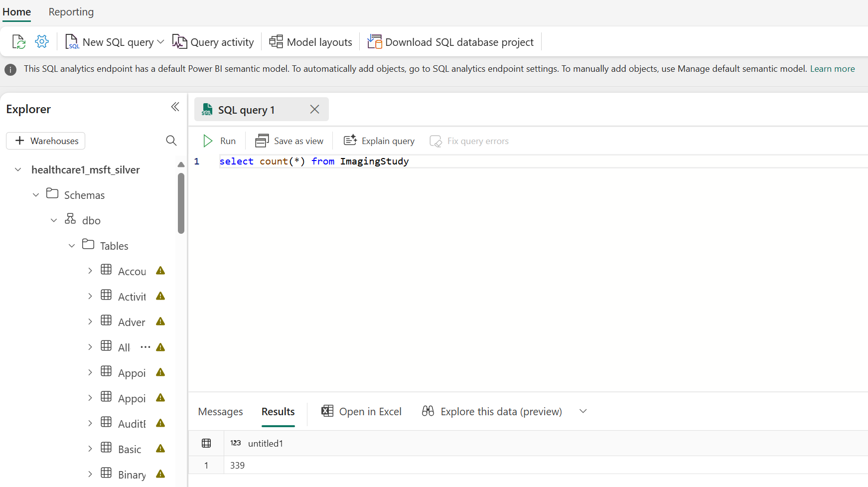The image size is (868, 487).
Task: Select the Binary table in Explorer
Action: pos(132,475)
